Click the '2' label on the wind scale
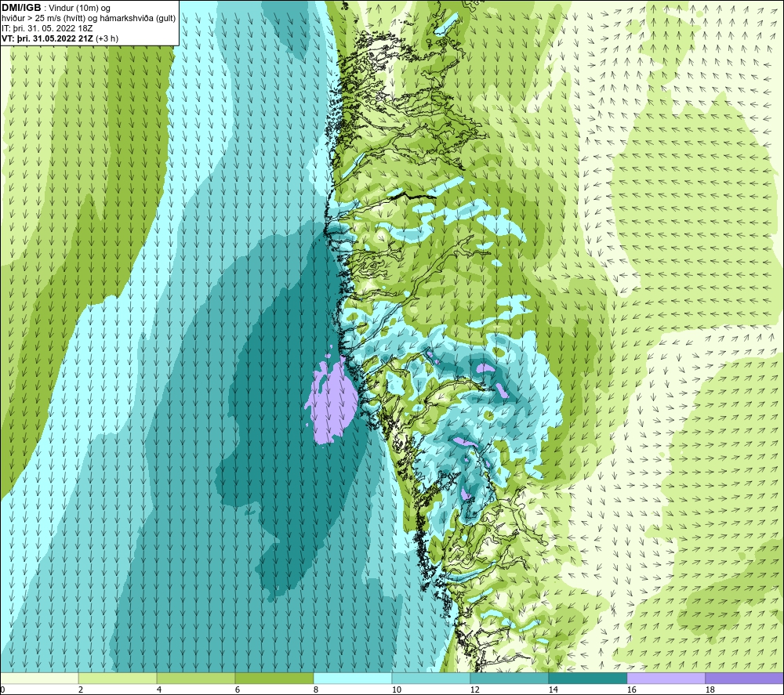The image size is (784, 695). (81, 690)
